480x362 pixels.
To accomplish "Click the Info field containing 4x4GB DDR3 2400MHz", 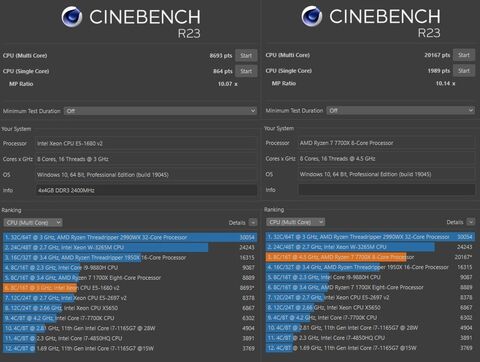I will coord(146,190).
